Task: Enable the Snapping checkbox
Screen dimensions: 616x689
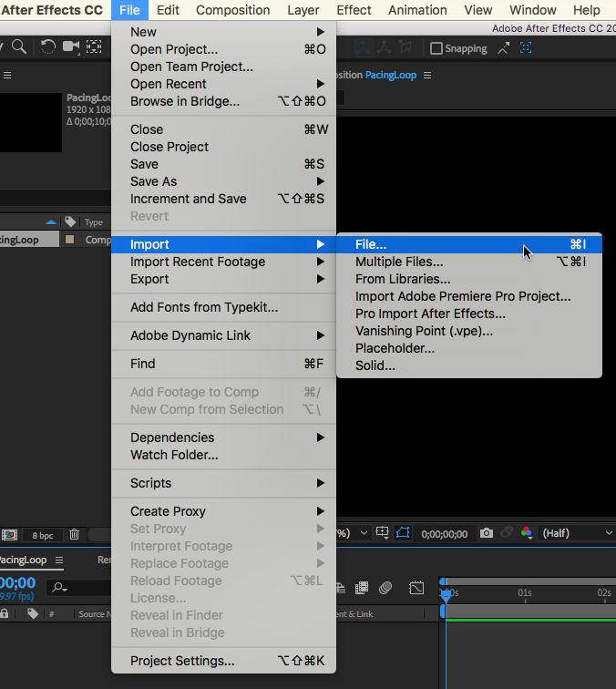Action: (436, 48)
